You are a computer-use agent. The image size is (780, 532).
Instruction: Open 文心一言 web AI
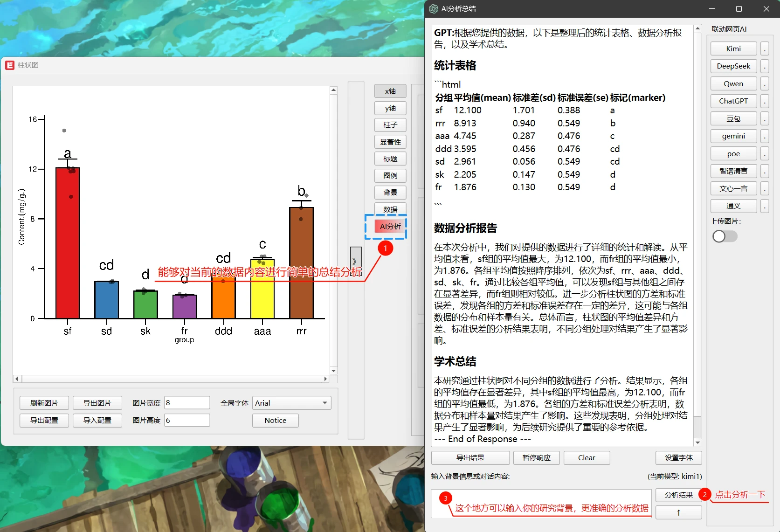click(x=733, y=189)
